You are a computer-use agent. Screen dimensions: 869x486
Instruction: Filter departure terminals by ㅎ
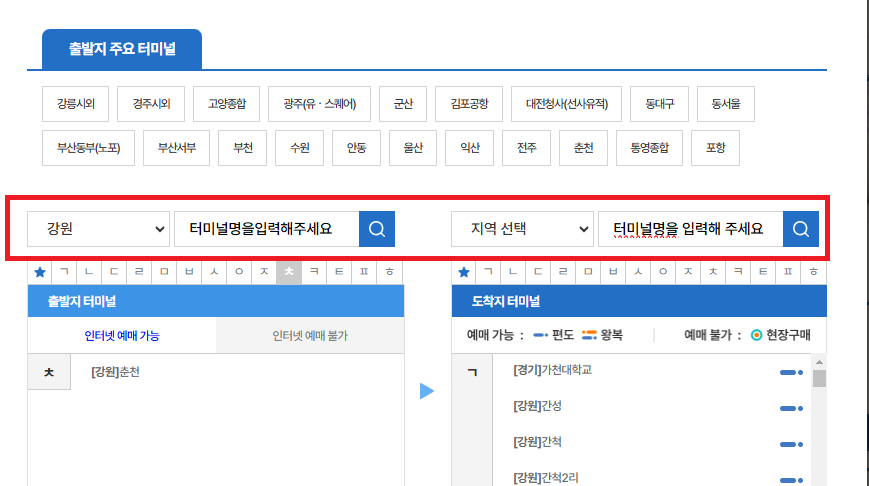pyautogui.click(x=390, y=272)
